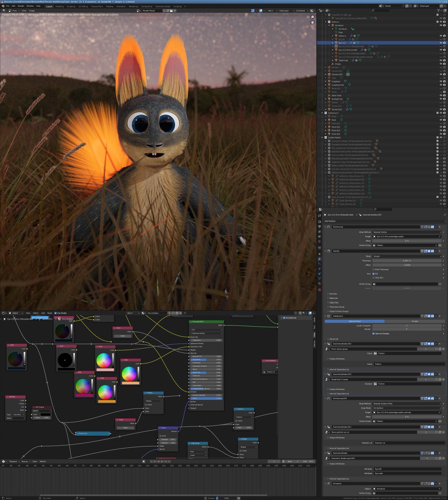This screenshot has height=500, width=448.
Task: Expand the Advanced subdivision subpanel
Action: (333, 339)
